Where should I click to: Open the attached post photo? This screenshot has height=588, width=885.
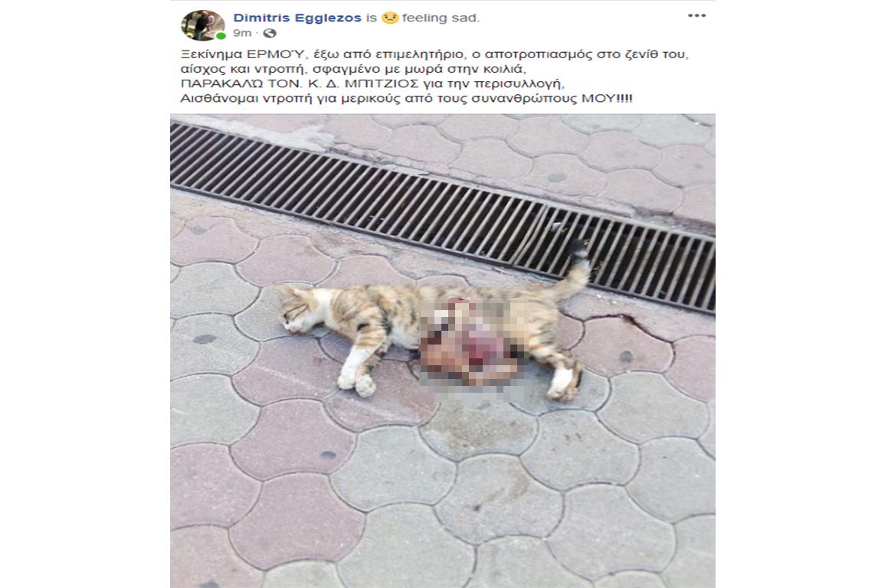[443, 351]
